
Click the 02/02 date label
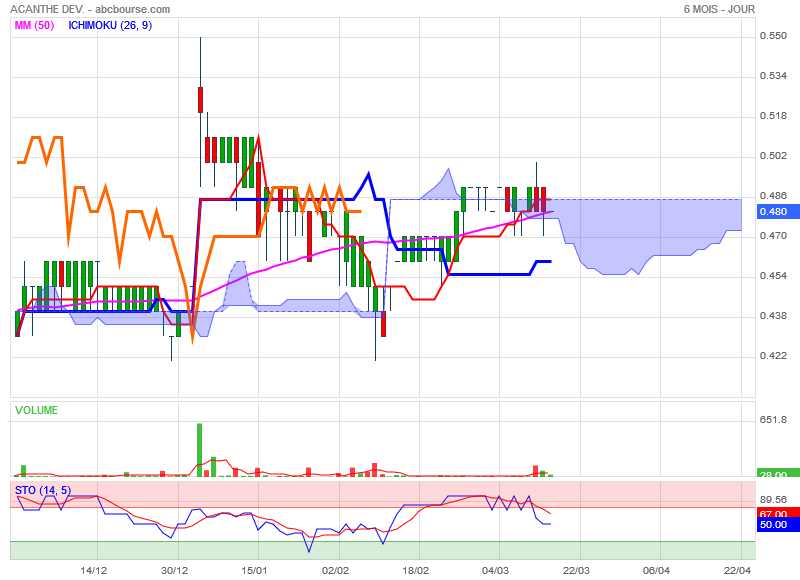335,570
